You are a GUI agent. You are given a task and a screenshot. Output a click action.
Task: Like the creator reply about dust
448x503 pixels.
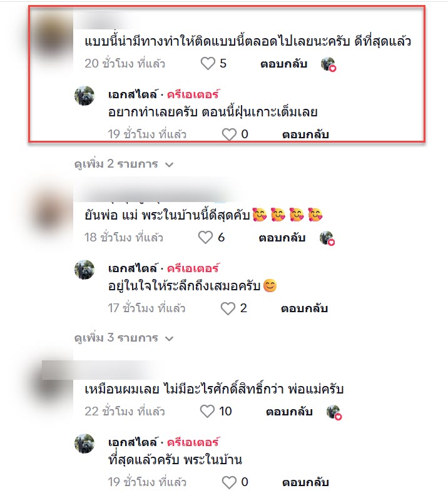click(x=229, y=135)
